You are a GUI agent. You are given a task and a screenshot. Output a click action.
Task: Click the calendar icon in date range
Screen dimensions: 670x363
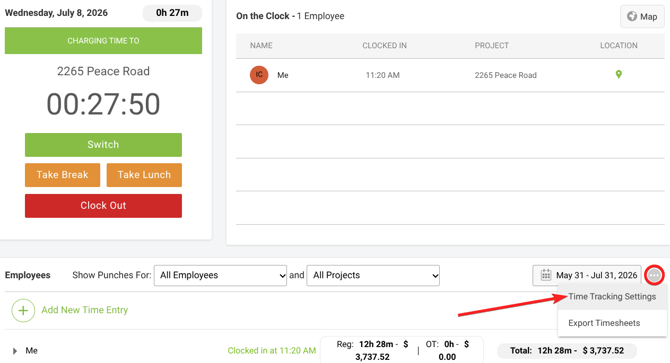(x=546, y=275)
